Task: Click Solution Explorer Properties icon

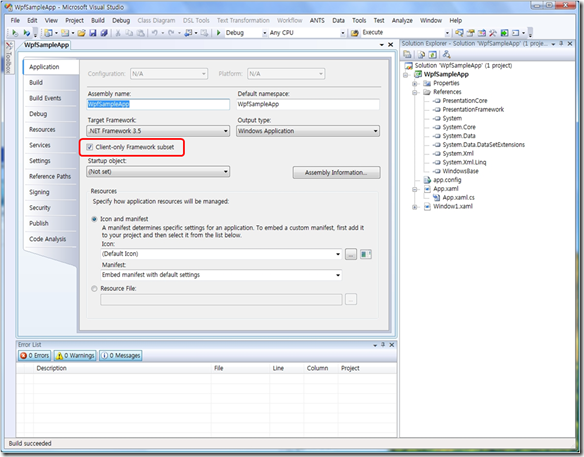Action: [x=407, y=54]
